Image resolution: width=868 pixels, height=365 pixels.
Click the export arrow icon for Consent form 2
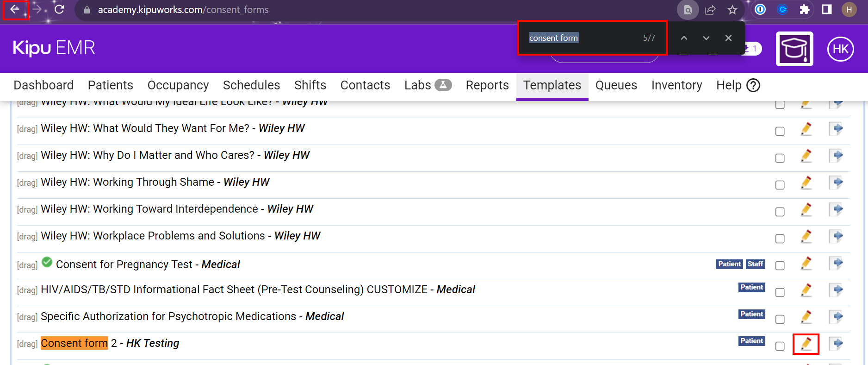pyautogui.click(x=837, y=344)
